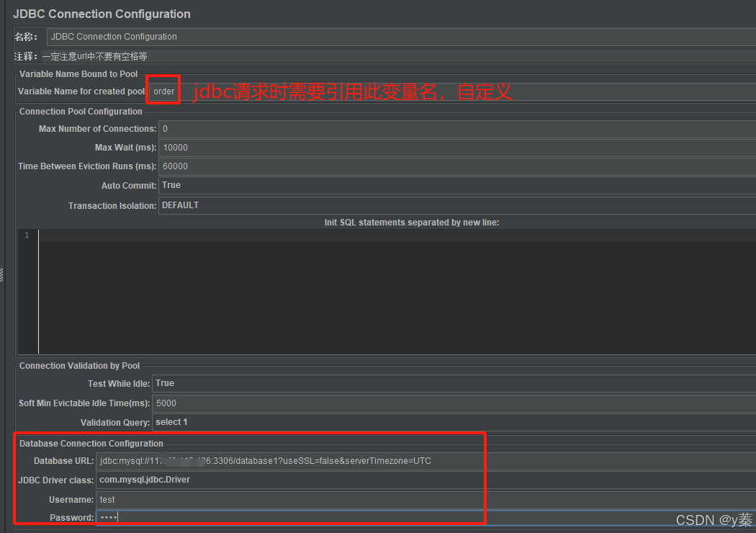Click the 名称 name input field
Viewport: 756px width, 533px height.
(288, 36)
